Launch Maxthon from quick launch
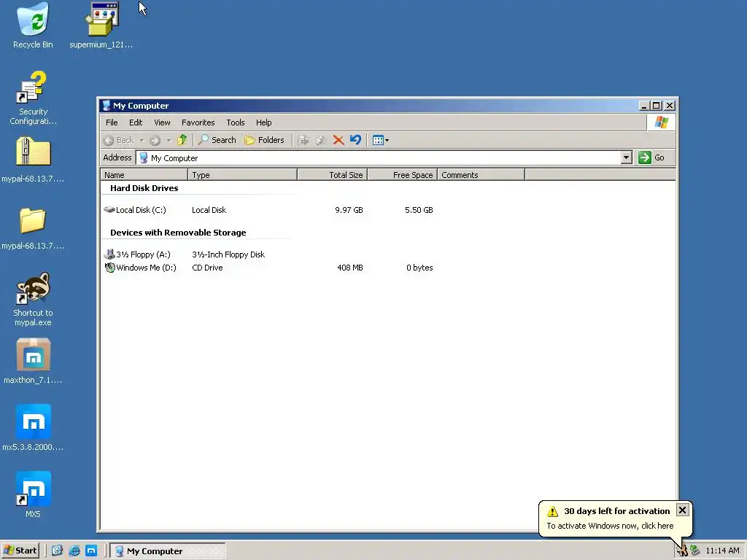Image resolution: width=747 pixels, height=560 pixels. [x=91, y=551]
